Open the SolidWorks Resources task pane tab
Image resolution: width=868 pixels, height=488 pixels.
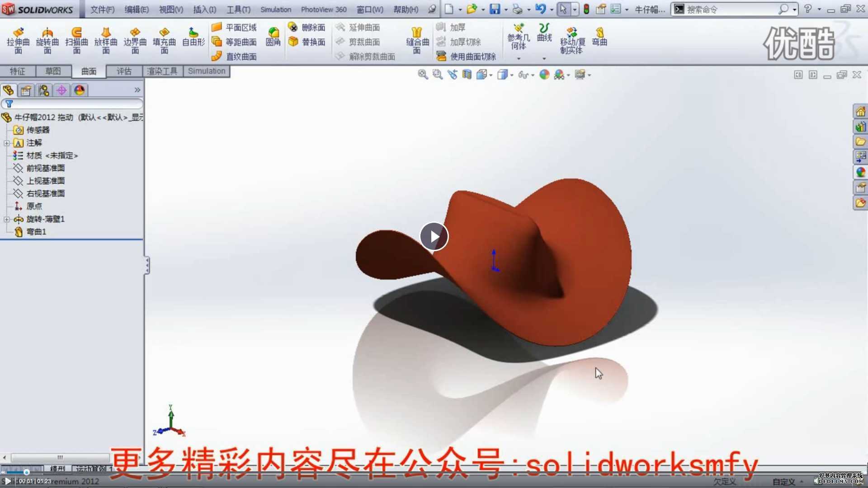(x=860, y=111)
